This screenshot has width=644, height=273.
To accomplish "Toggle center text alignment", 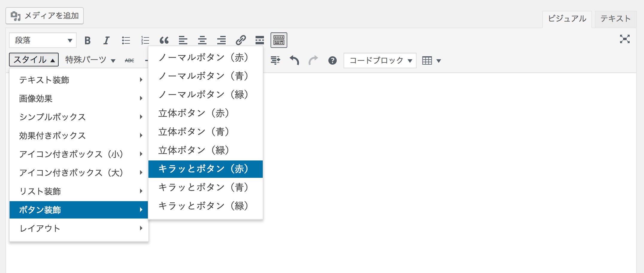I will click(202, 40).
